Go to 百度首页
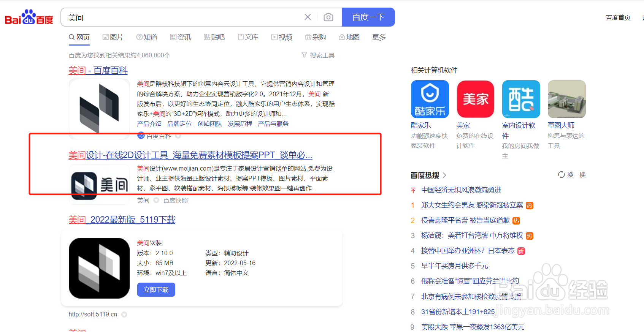Viewport: 644px width, 332px height. click(x=618, y=17)
